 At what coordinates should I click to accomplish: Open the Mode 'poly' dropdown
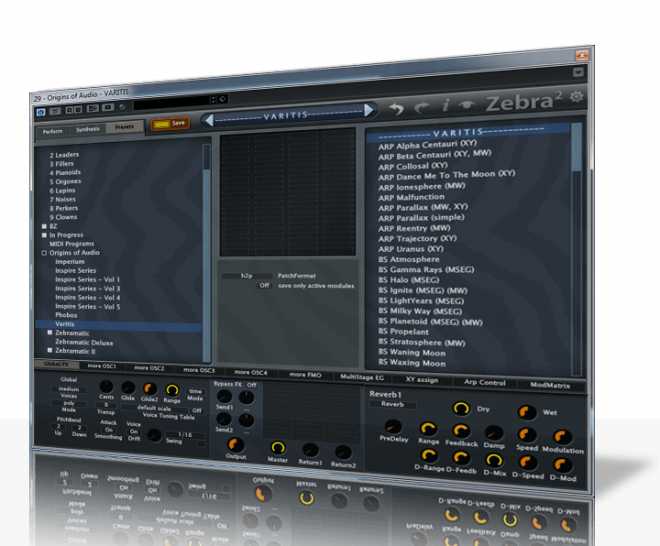(x=69, y=403)
